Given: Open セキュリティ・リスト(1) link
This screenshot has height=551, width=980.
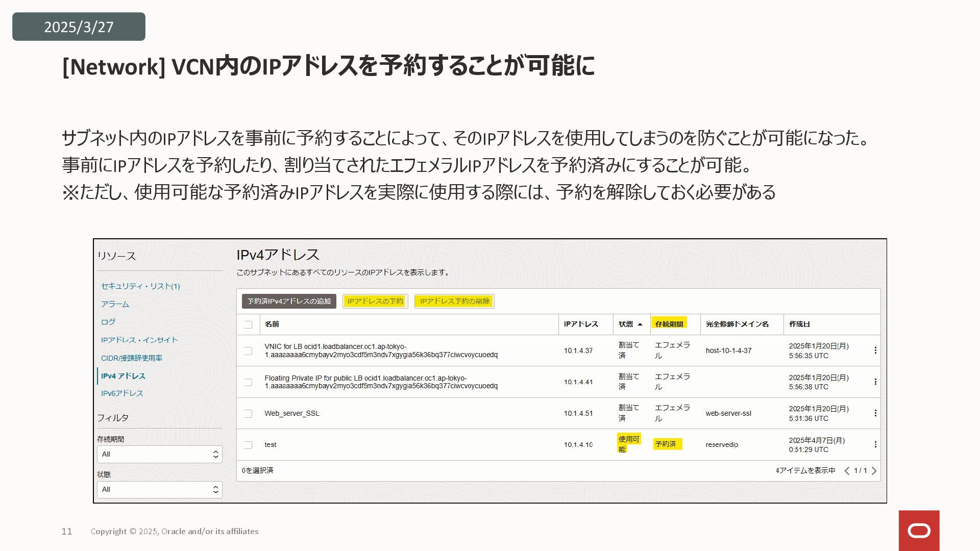Looking at the screenshot, I should (x=140, y=286).
